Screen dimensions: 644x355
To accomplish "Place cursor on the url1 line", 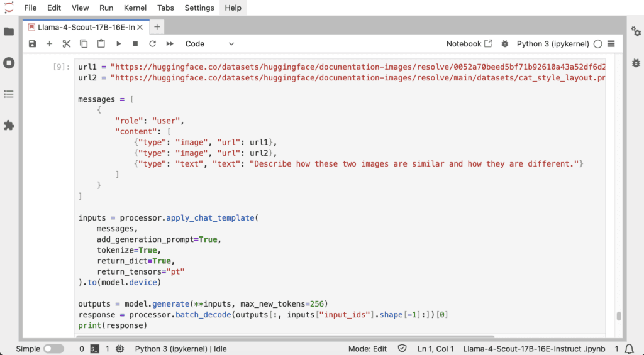I will pyautogui.click(x=341, y=67).
